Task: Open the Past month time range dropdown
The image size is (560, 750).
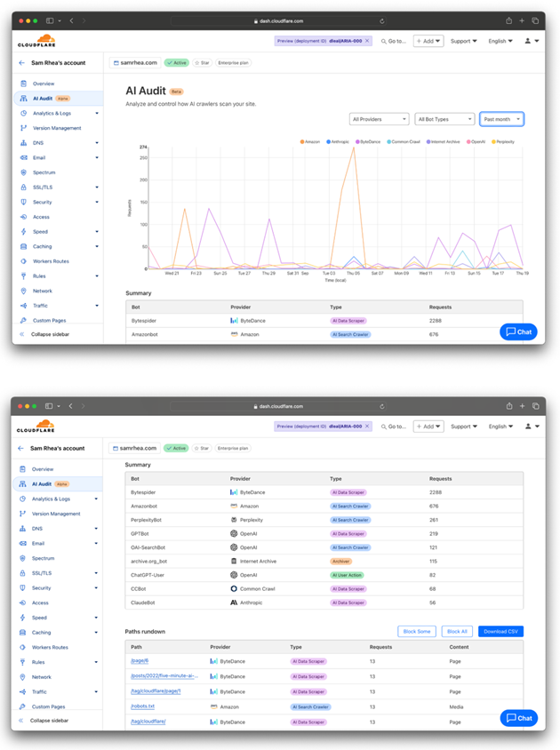Action: (501, 119)
